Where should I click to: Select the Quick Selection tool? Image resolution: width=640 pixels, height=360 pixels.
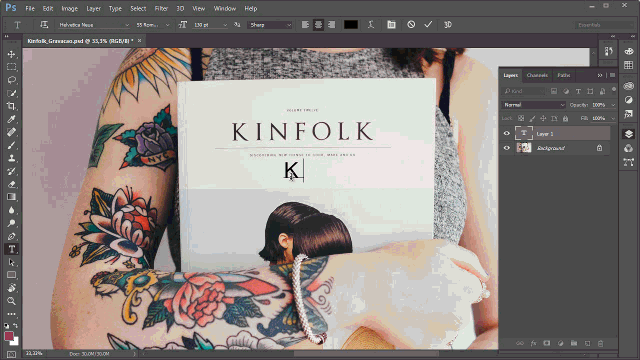coord(11,93)
